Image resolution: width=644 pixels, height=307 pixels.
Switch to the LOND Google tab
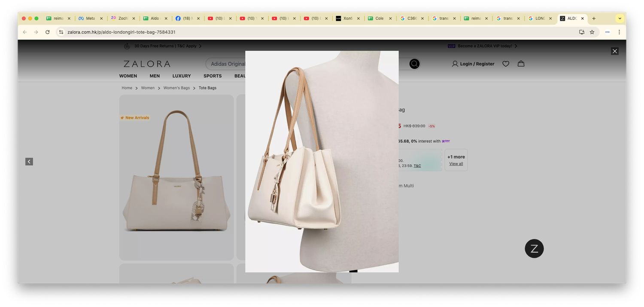[540, 18]
